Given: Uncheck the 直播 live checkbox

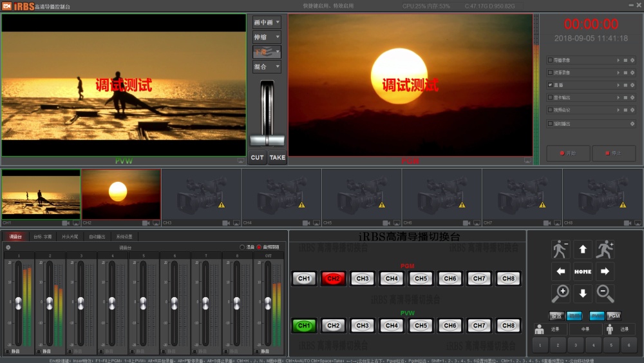Looking at the screenshot, I should (551, 85).
